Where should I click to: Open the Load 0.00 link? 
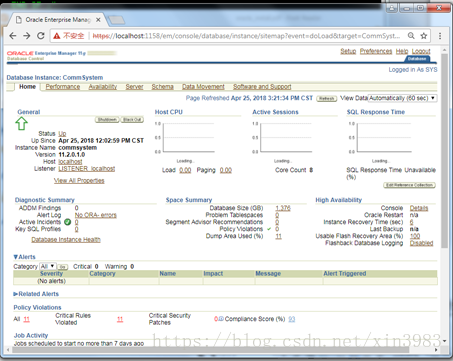[185, 170]
